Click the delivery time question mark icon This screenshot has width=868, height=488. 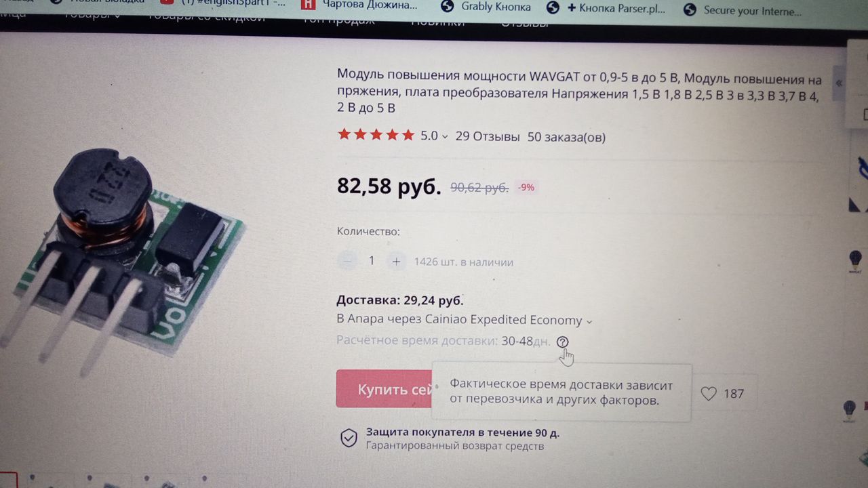pos(562,342)
